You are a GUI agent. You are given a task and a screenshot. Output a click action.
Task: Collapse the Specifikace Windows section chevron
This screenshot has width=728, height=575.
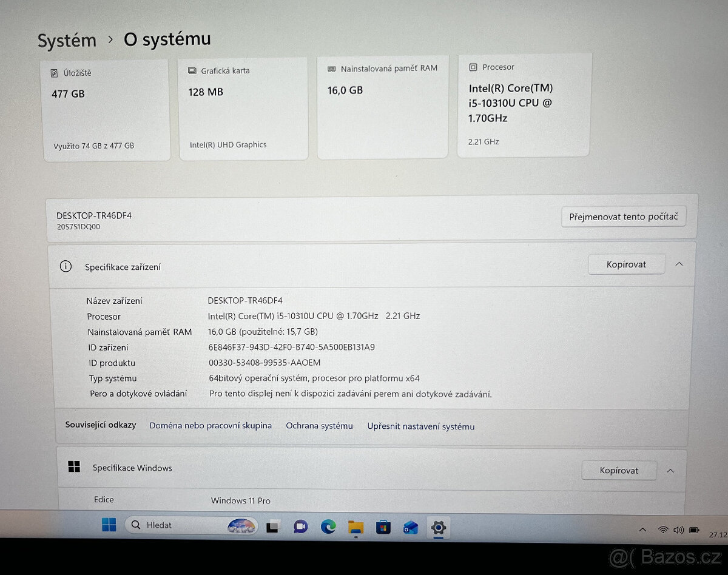[670, 469]
